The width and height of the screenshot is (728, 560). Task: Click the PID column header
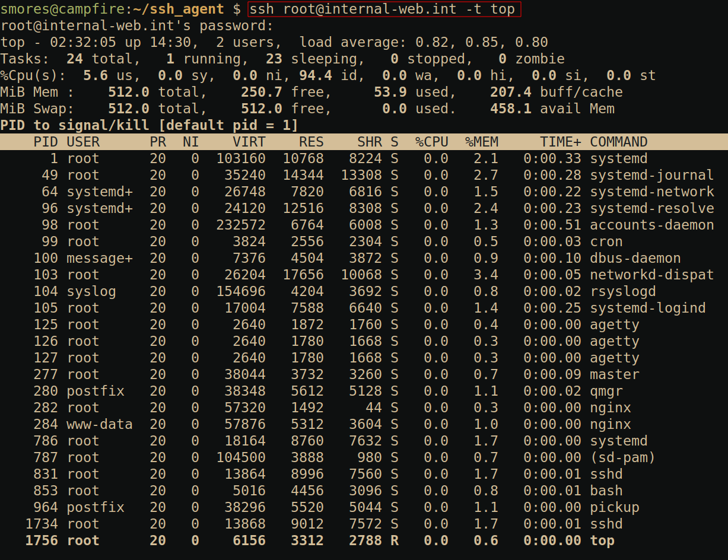coord(46,142)
